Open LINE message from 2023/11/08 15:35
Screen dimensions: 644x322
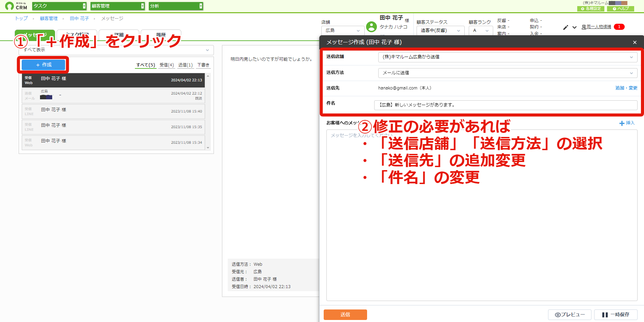[x=114, y=127]
